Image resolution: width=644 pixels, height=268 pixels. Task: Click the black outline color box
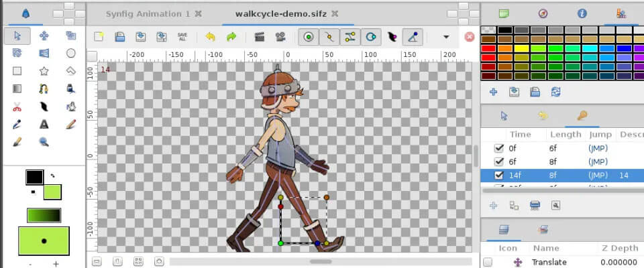[34, 178]
